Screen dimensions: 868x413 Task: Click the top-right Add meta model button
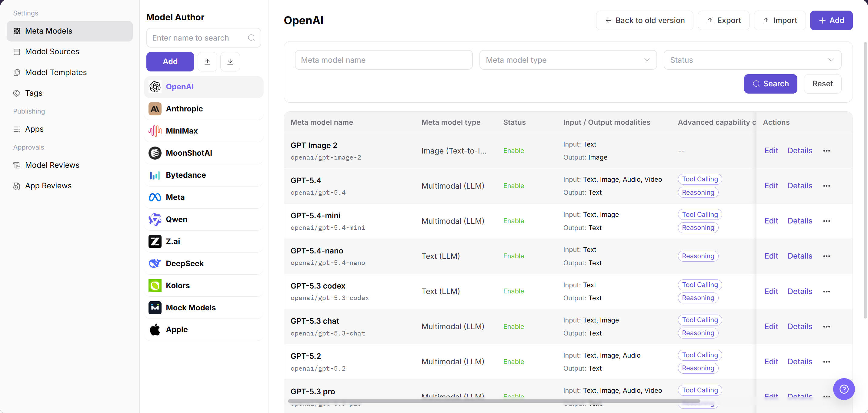point(831,21)
